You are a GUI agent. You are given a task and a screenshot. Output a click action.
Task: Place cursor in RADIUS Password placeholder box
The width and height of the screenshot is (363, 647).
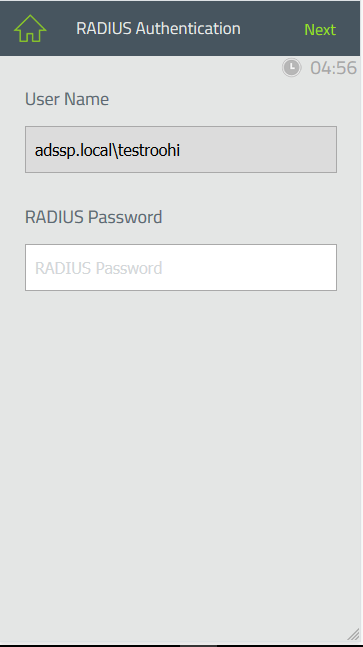click(181, 267)
